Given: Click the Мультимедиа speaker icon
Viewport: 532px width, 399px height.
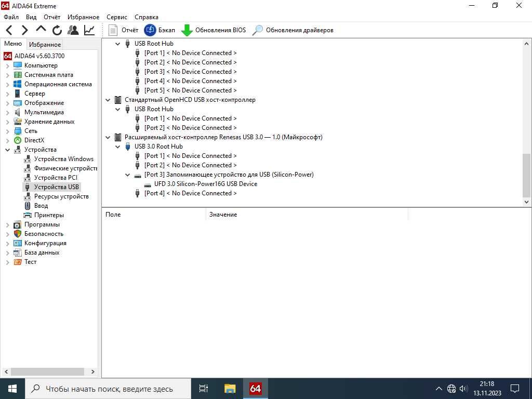Looking at the screenshot, I should coord(18,112).
